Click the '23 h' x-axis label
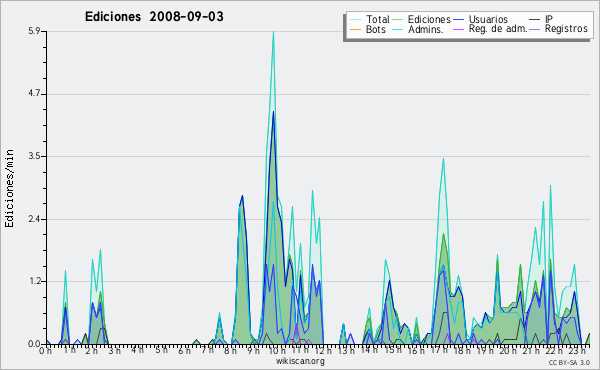 click(x=577, y=350)
